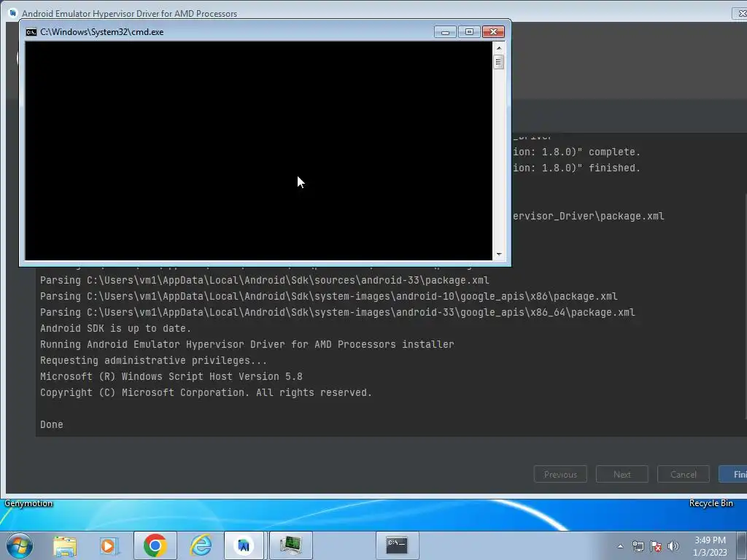Click the Next button in installer wizard
Image resolution: width=747 pixels, height=560 pixels.
point(622,474)
